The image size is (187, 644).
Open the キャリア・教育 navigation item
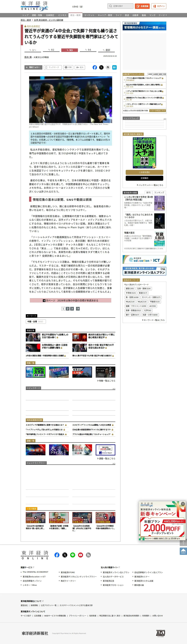click(x=105, y=15)
